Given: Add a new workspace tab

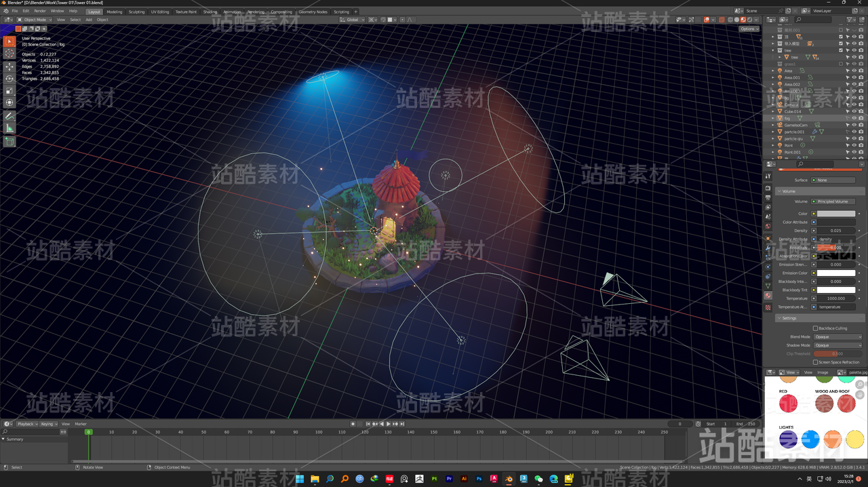Looking at the screenshot, I should coord(355,12).
